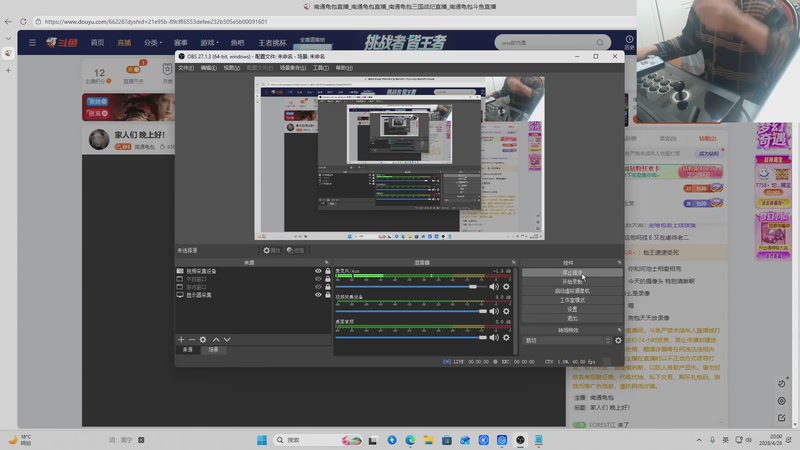Open the scene transition dropdown

tap(568, 340)
